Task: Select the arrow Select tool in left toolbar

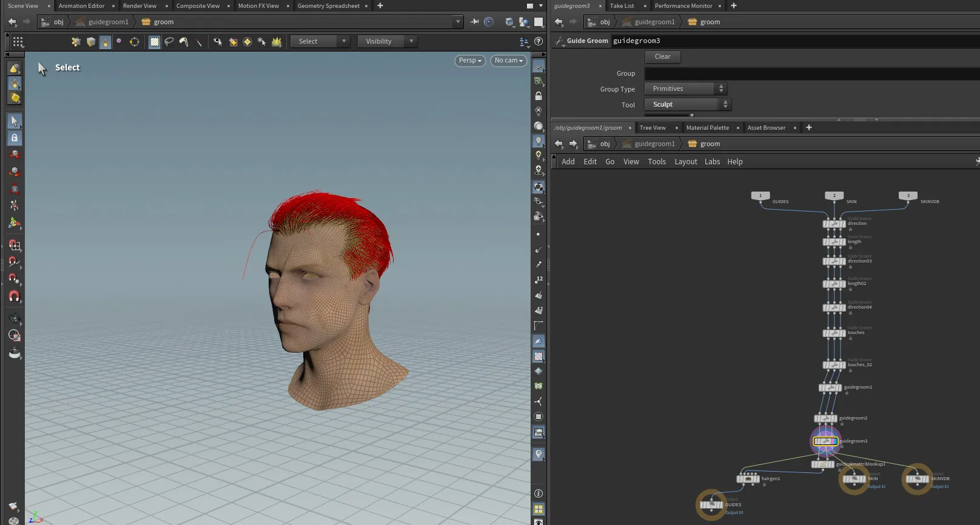Action: tap(15, 121)
